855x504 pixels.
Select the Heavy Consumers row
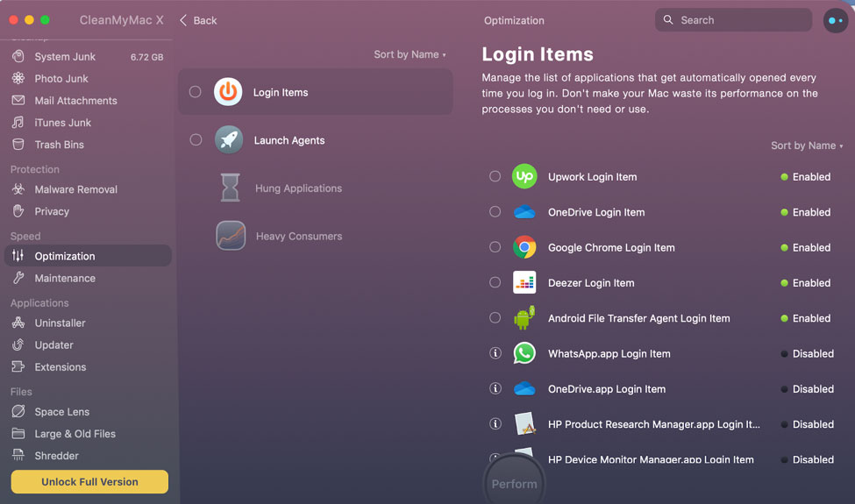coord(315,236)
